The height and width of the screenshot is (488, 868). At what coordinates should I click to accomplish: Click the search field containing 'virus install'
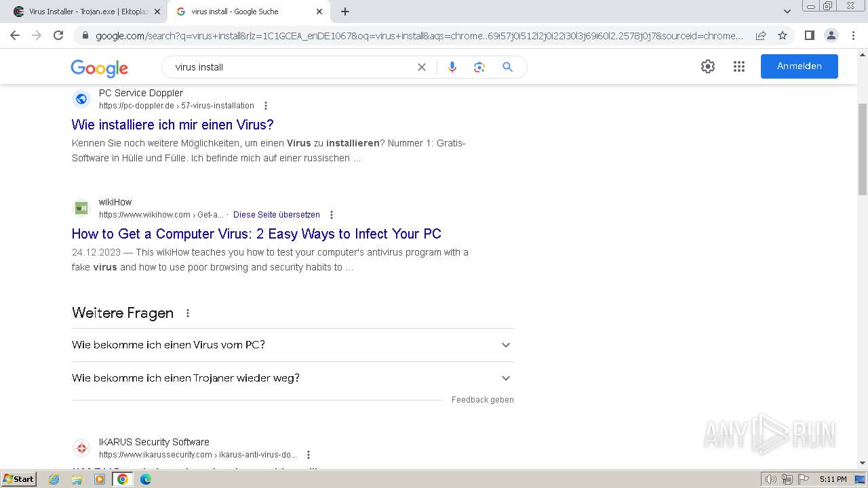[x=292, y=67]
